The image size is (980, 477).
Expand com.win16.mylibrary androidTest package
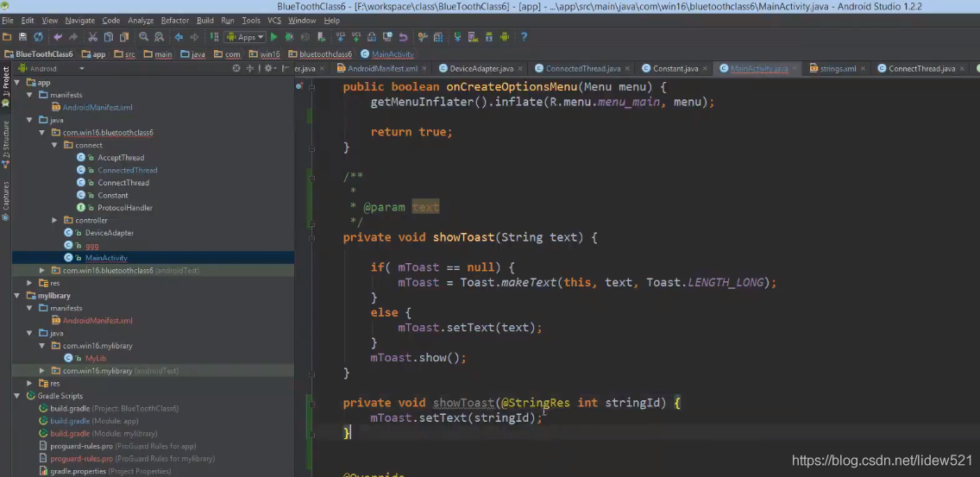click(x=42, y=371)
